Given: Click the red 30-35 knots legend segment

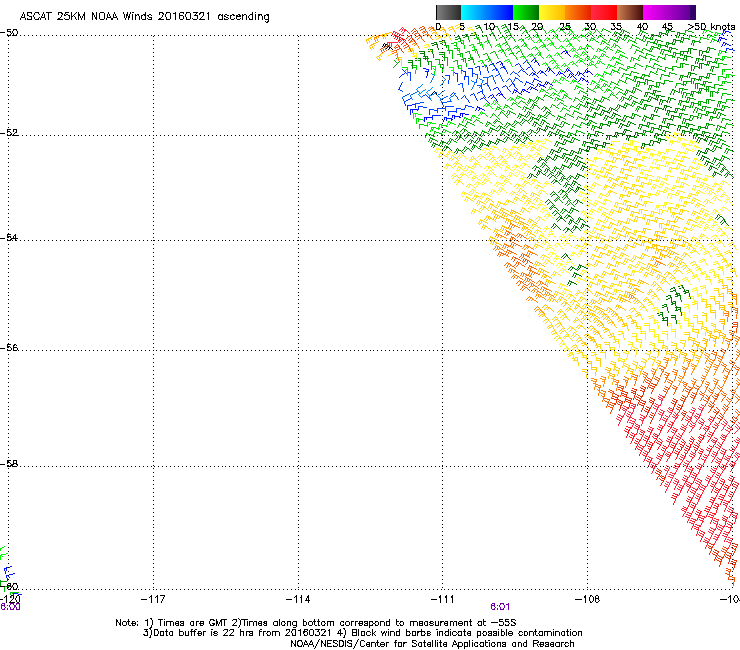Looking at the screenshot, I should pos(604,12).
